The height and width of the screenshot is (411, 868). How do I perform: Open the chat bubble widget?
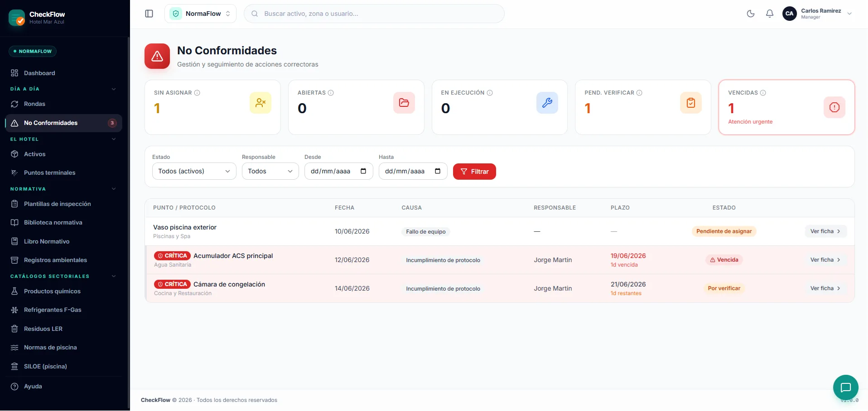tap(845, 387)
